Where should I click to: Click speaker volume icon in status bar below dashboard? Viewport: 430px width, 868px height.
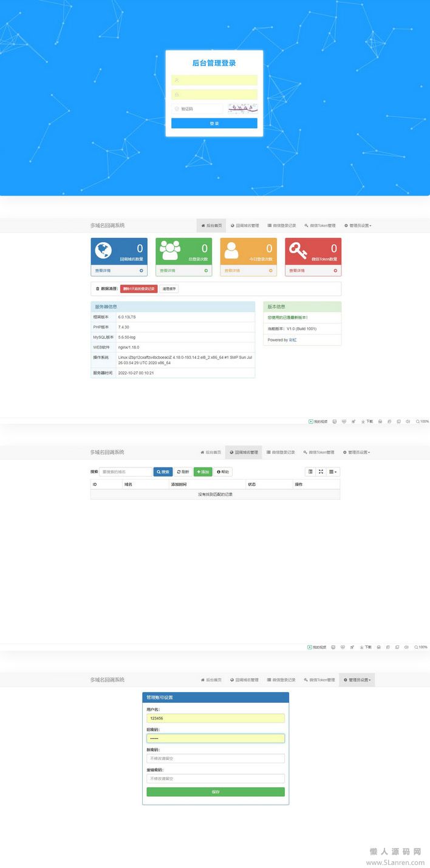(408, 421)
